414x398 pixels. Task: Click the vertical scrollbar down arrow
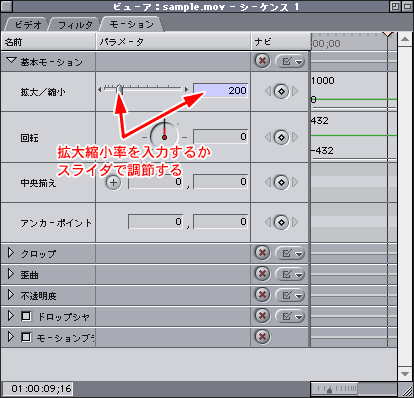(405, 373)
